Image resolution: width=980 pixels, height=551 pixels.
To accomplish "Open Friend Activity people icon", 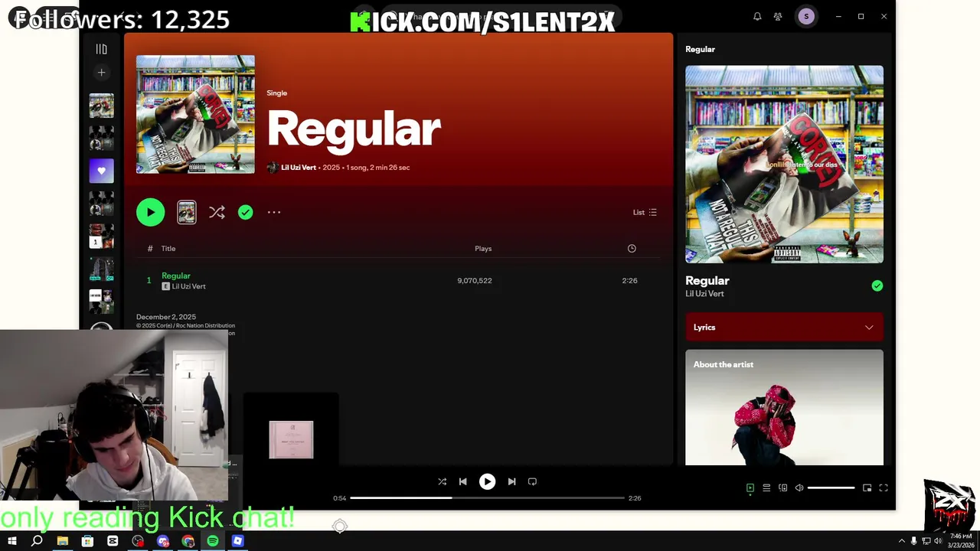I will tap(778, 16).
